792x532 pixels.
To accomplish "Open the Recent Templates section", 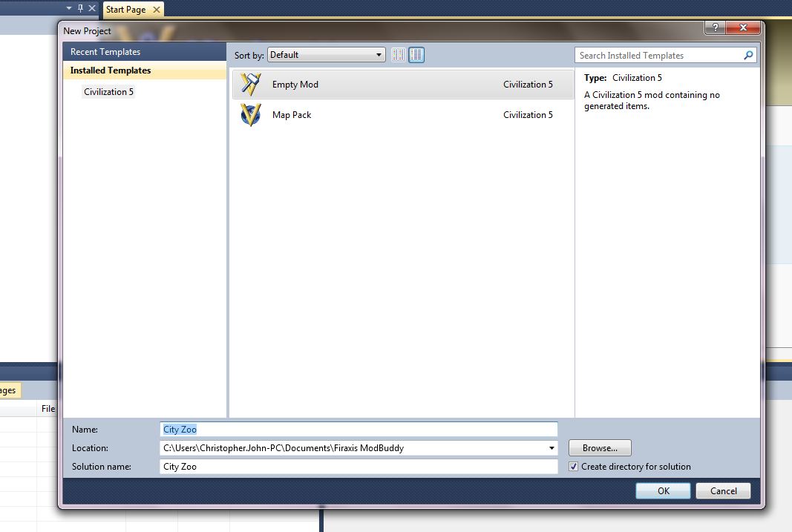I will click(145, 51).
